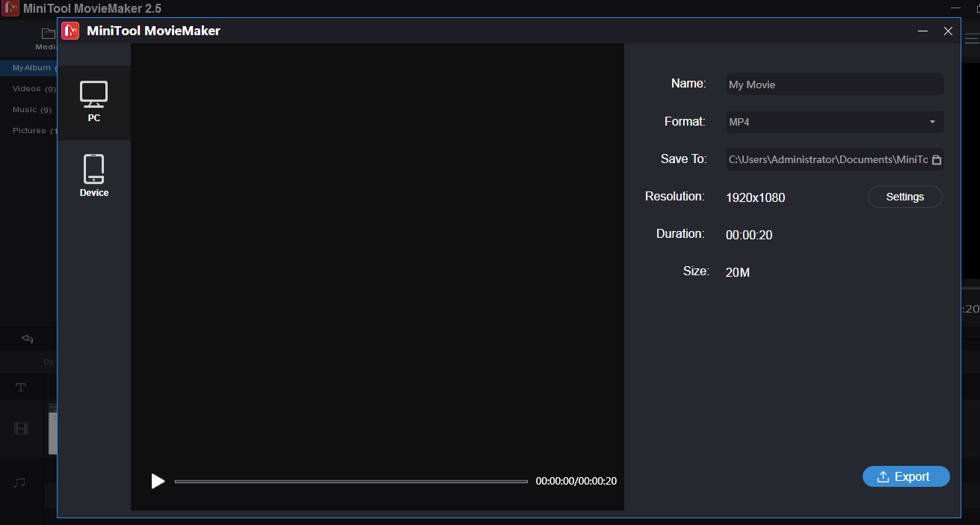Click the music track note icon

[x=20, y=482]
